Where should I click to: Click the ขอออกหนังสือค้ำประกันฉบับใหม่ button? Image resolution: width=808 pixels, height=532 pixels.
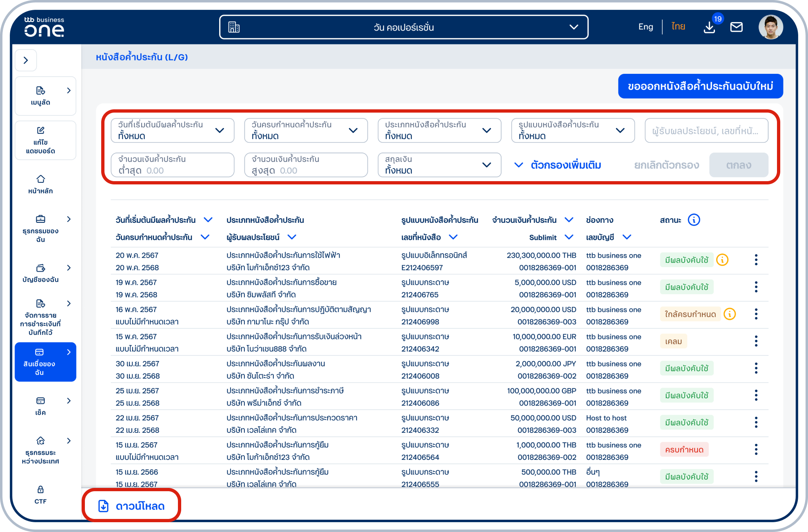(700, 86)
